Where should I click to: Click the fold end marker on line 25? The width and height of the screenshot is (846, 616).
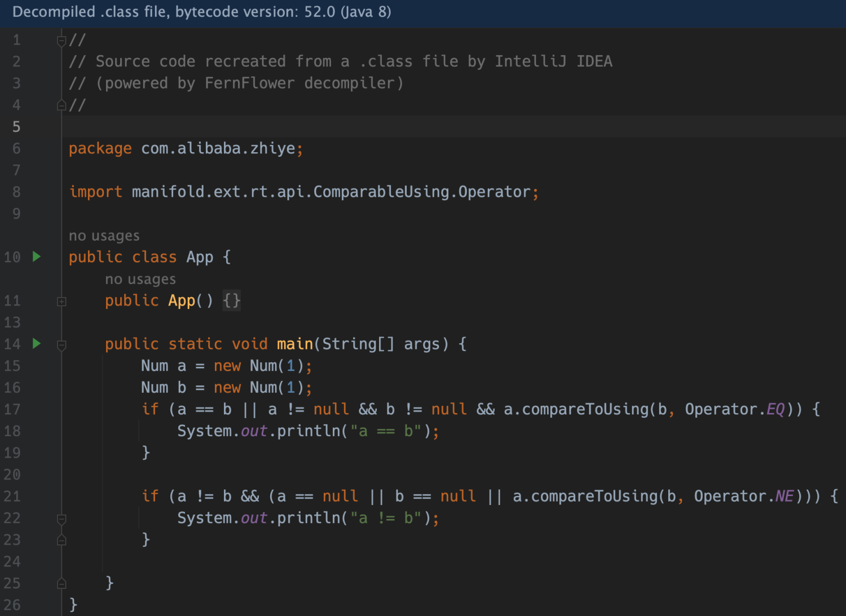pyautogui.click(x=61, y=583)
